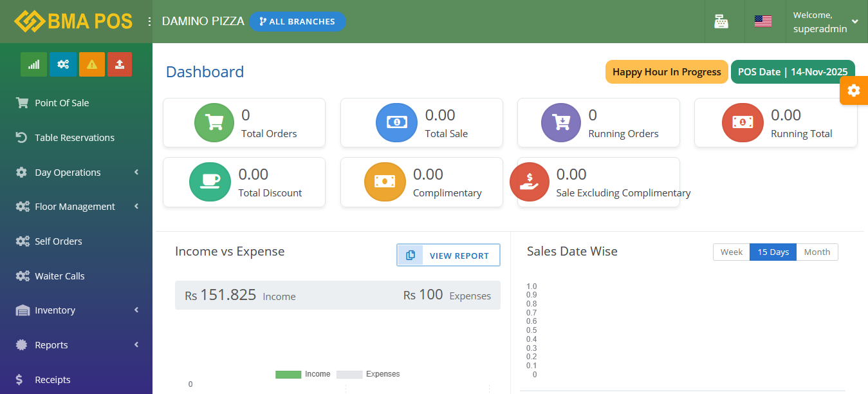
Task: Click the three-dot menu beside the logo
Action: [x=149, y=21]
